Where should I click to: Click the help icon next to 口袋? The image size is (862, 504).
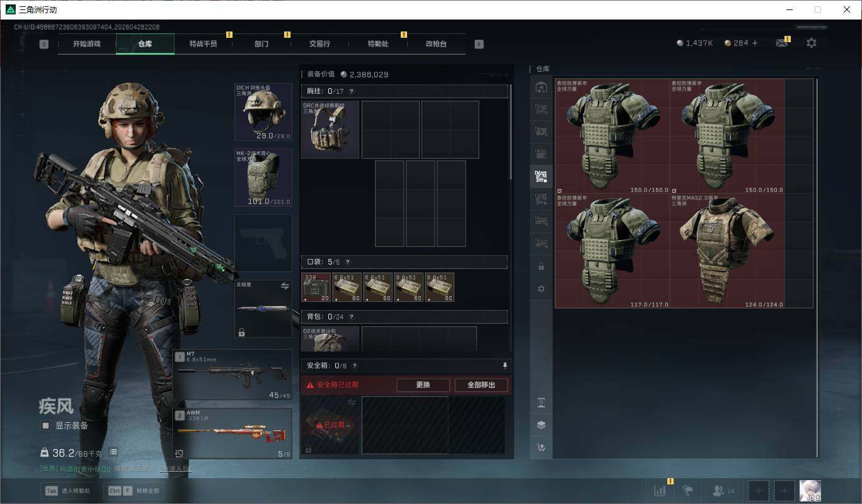coord(347,262)
